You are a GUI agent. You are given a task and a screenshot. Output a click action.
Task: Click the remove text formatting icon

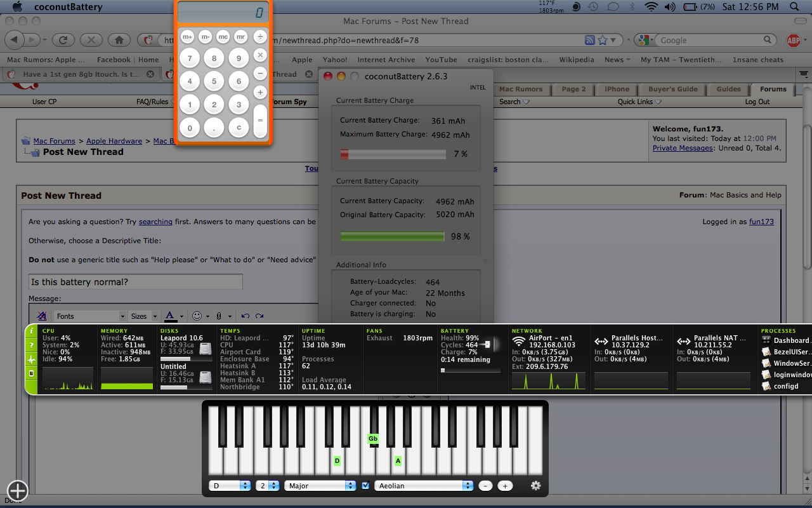tap(42, 316)
